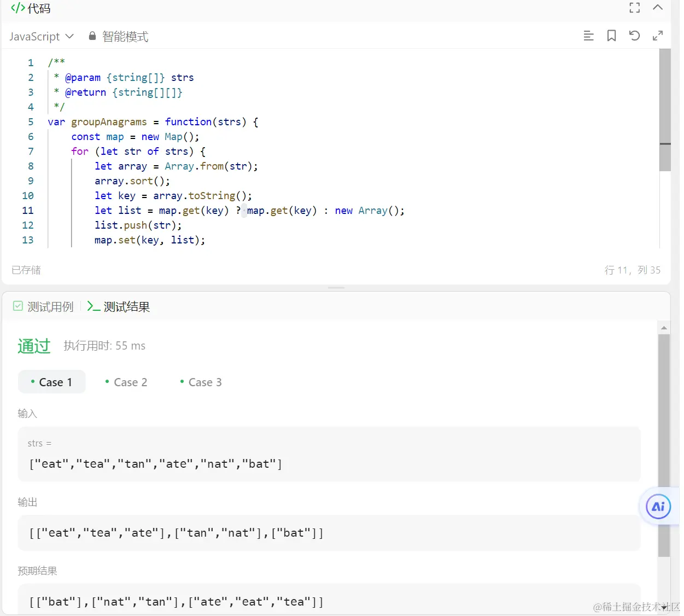Open the JavaScript language dropdown
This screenshot has height=616, width=684.
[41, 37]
